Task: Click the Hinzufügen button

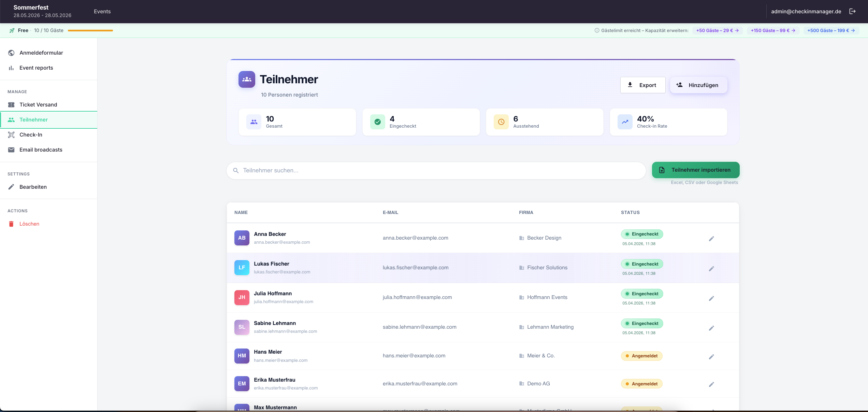Action: tap(698, 85)
